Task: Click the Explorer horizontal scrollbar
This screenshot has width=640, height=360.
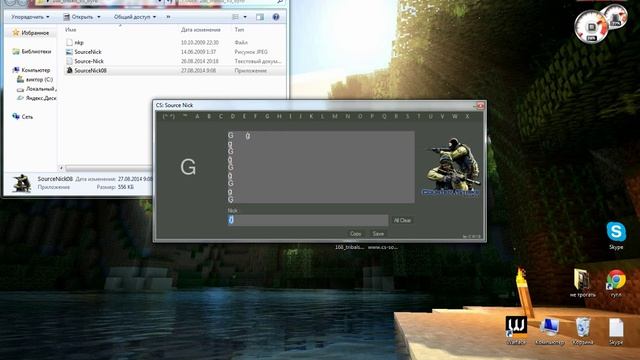Action: click(108, 168)
